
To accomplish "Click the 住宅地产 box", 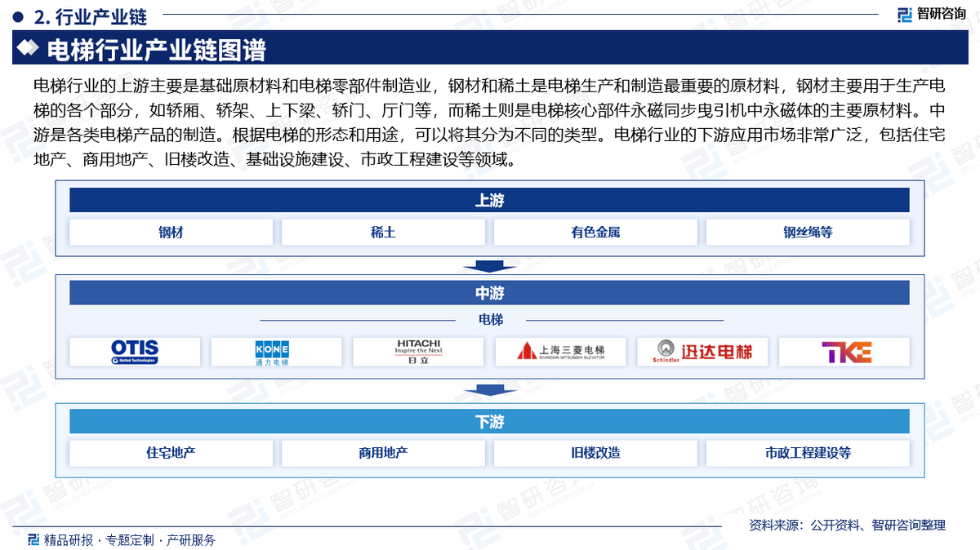I will [171, 453].
